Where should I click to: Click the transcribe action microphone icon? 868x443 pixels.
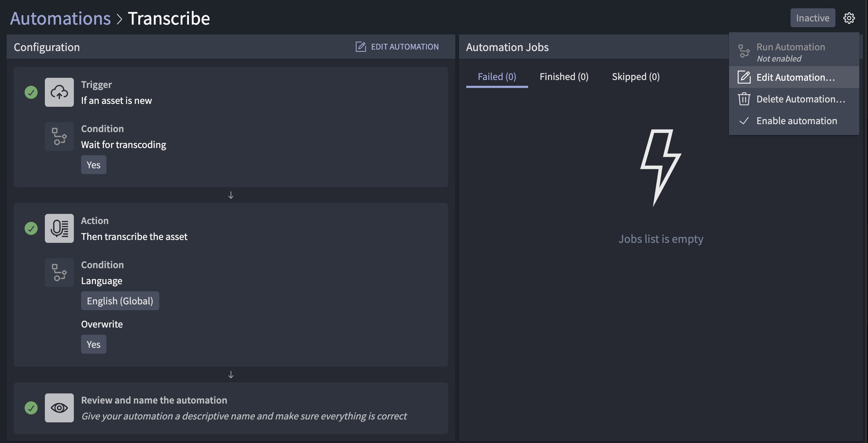59,228
